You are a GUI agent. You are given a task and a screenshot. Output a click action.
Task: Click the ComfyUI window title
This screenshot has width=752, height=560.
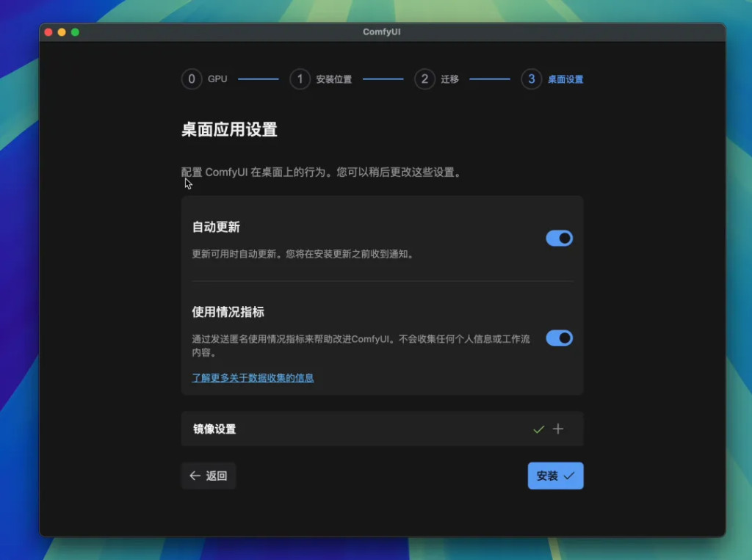382,32
